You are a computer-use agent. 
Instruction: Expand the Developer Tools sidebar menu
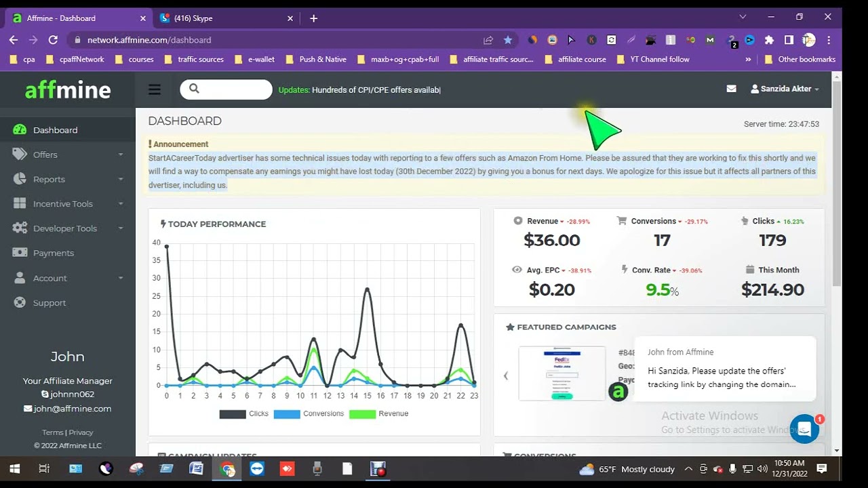coord(68,228)
